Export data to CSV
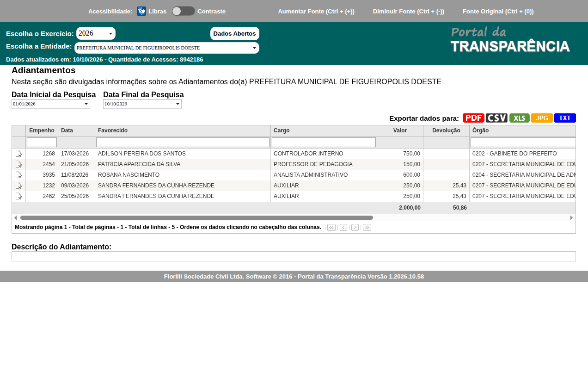This screenshot has height=372, width=588. coord(496,118)
